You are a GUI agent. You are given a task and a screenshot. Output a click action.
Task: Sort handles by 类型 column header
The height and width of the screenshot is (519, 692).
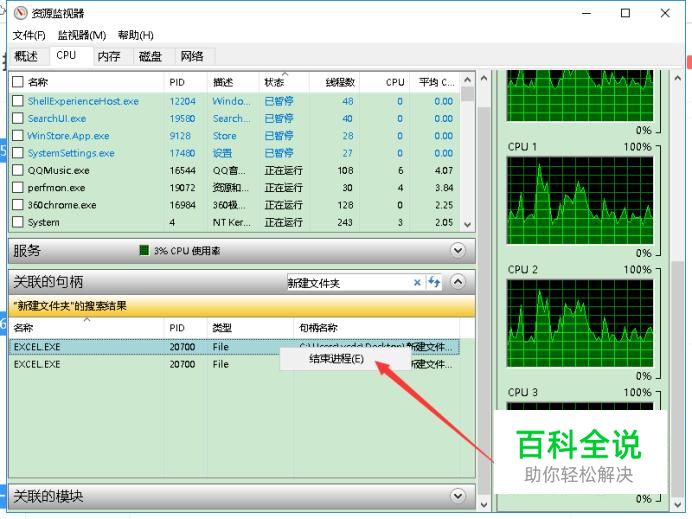point(250,328)
